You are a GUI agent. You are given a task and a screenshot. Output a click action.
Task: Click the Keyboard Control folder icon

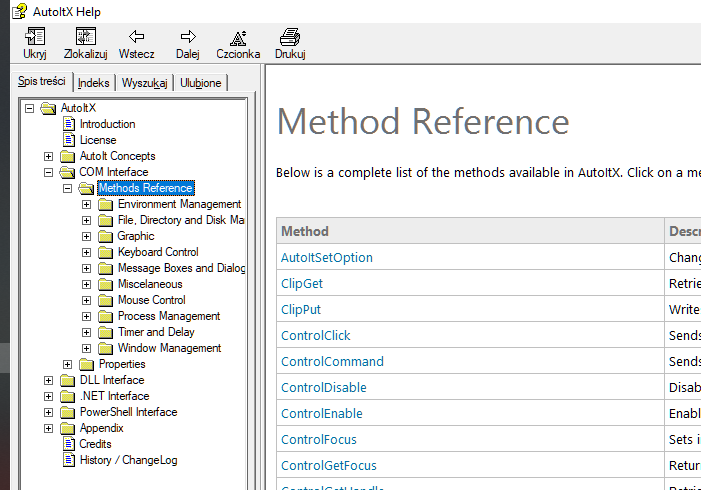(106, 252)
